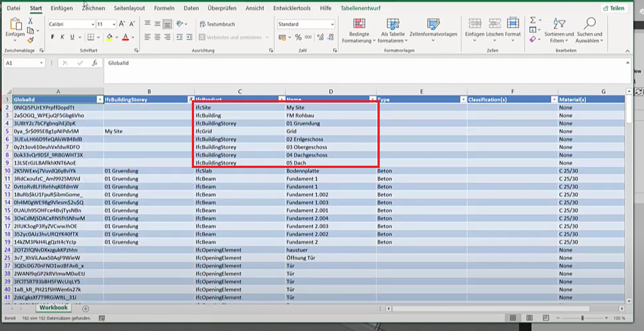
Task: Toggle Textumbruch wrap text
Action: pos(217,24)
